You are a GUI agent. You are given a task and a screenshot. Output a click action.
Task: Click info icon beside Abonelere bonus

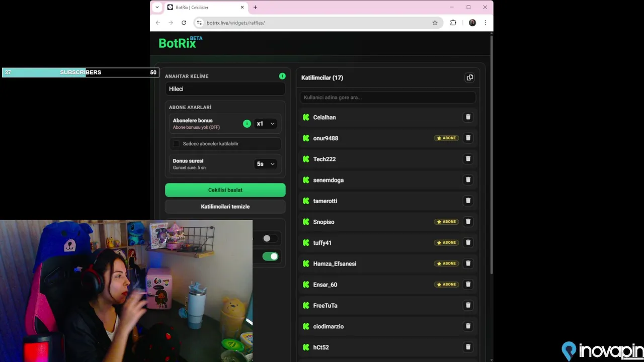247,124
